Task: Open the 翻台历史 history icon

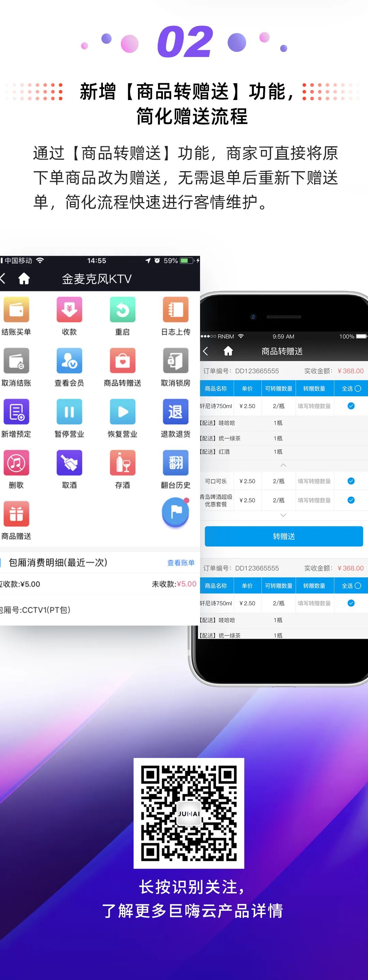Action: point(175,463)
